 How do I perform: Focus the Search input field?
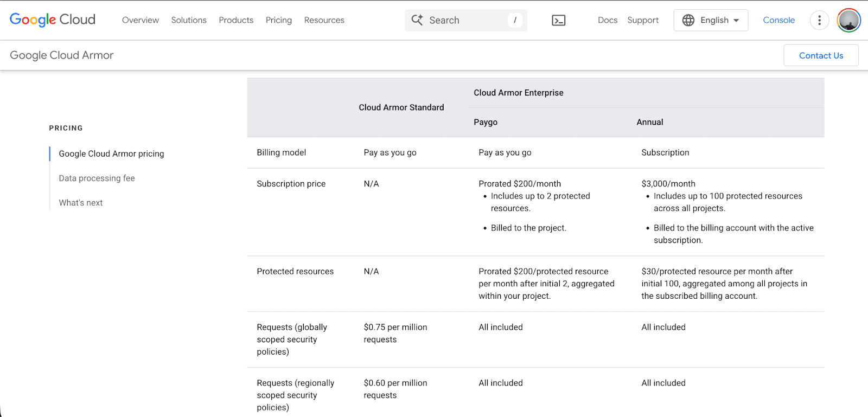(x=464, y=20)
